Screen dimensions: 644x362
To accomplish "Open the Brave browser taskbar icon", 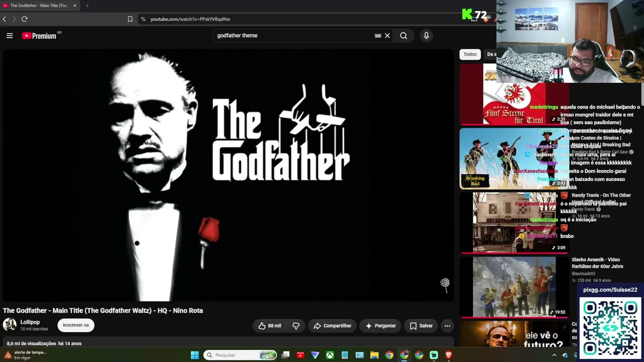I will pos(449,355).
